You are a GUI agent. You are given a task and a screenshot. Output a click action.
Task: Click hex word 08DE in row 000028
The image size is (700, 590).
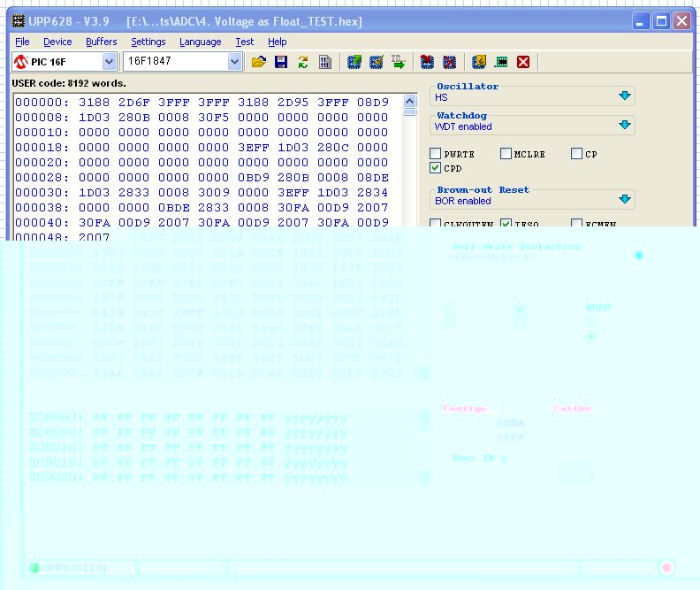(x=372, y=177)
